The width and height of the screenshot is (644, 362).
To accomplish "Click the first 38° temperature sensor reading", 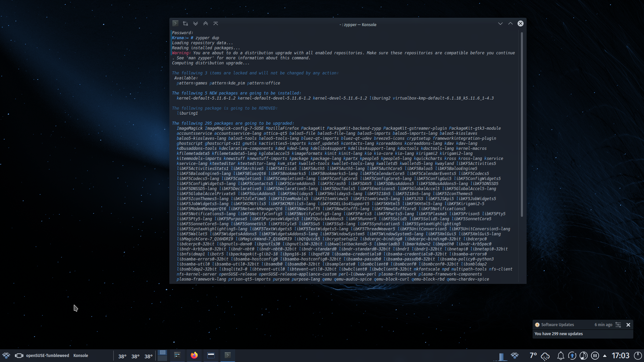I will [x=122, y=356].
